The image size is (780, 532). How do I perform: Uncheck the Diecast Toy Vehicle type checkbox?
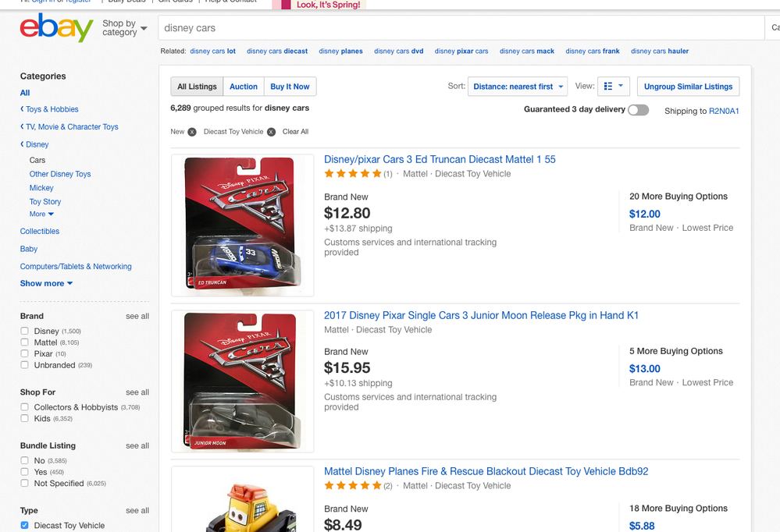pos(25,526)
